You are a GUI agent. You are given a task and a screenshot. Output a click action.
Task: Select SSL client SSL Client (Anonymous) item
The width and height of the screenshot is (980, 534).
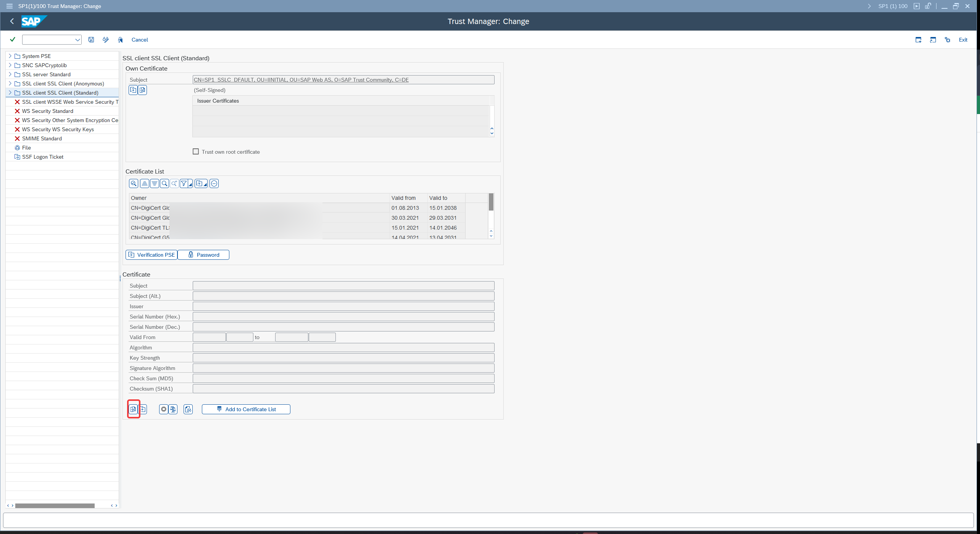pos(63,84)
